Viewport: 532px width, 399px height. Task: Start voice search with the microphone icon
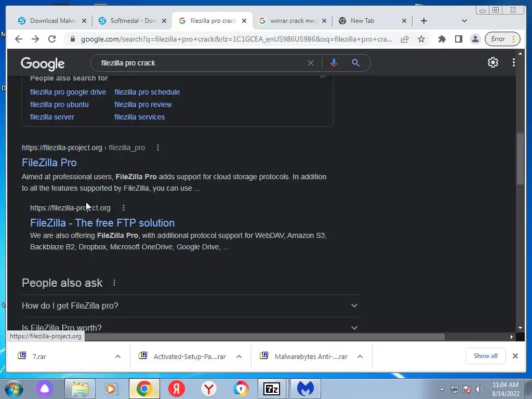pos(334,63)
